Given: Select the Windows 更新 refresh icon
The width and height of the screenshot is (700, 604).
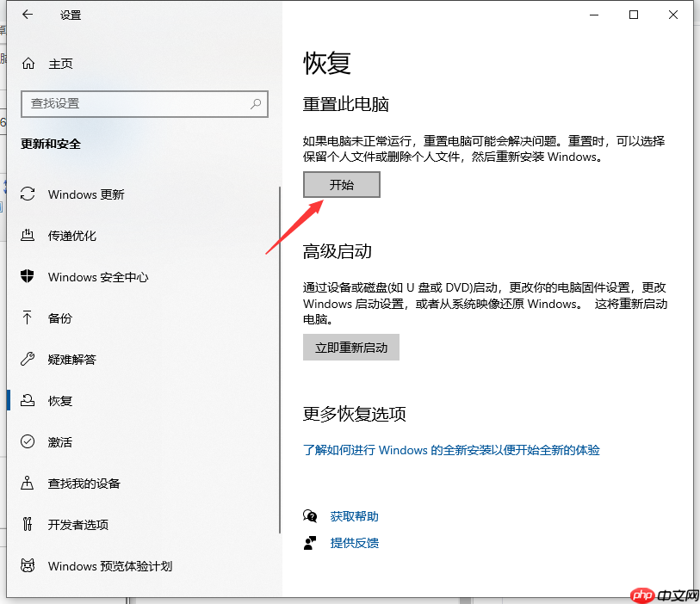Looking at the screenshot, I should tap(28, 194).
